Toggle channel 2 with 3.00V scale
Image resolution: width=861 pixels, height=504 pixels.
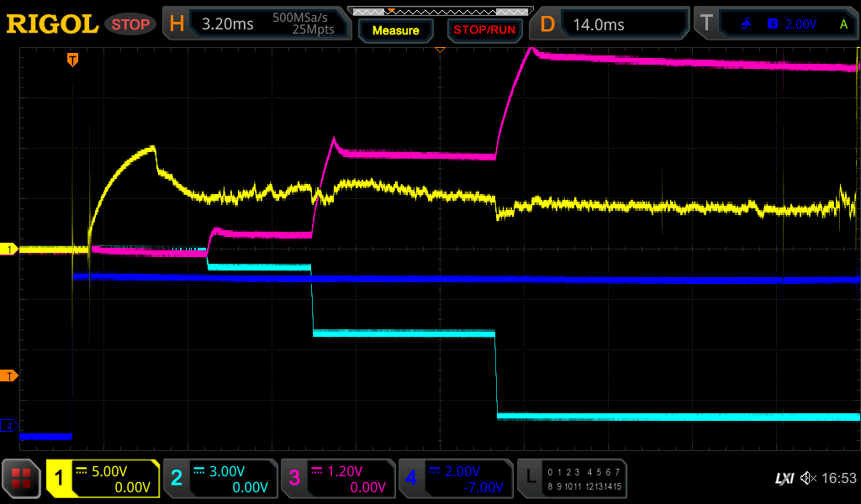tap(220, 479)
